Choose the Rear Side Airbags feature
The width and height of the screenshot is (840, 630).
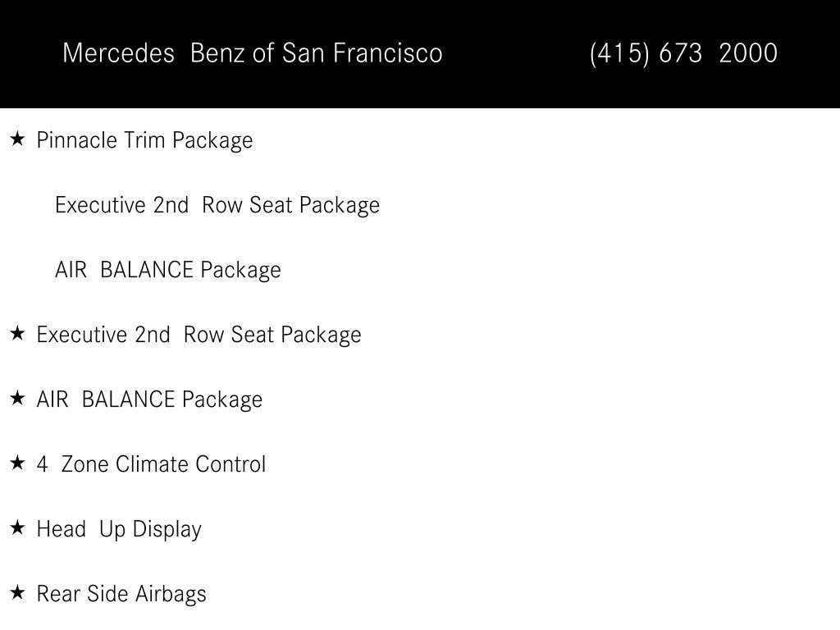click(x=121, y=595)
